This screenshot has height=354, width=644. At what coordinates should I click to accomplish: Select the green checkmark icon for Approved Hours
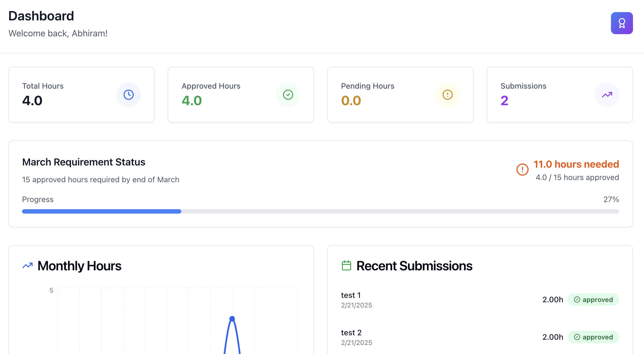(x=288, y=94)
